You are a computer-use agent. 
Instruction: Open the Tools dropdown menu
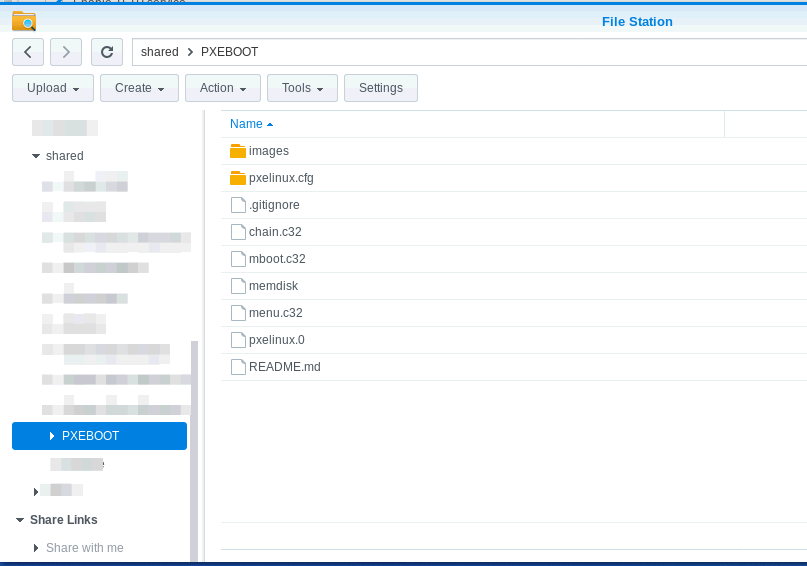(302, 88)
